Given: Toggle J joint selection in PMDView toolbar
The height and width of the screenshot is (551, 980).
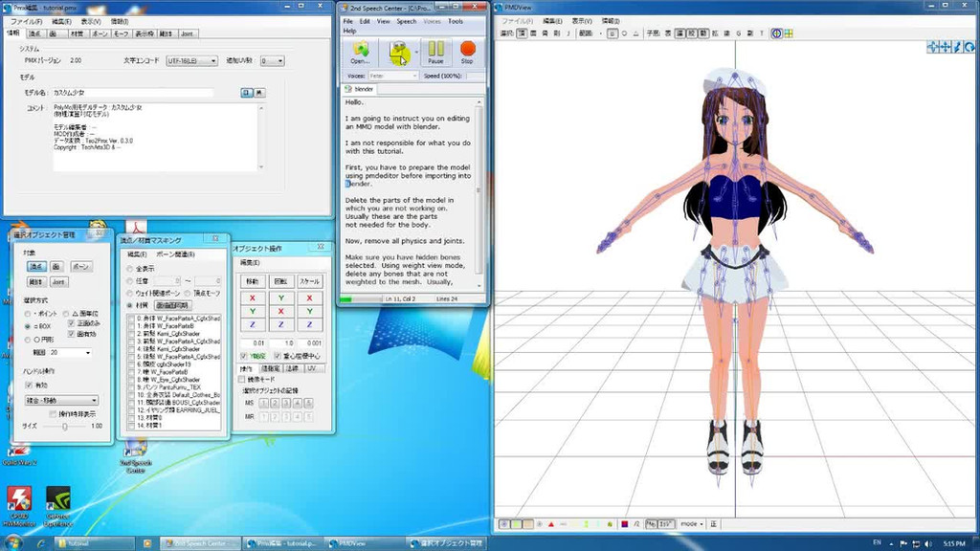Looking at the screenshot, I should (568, 33).
